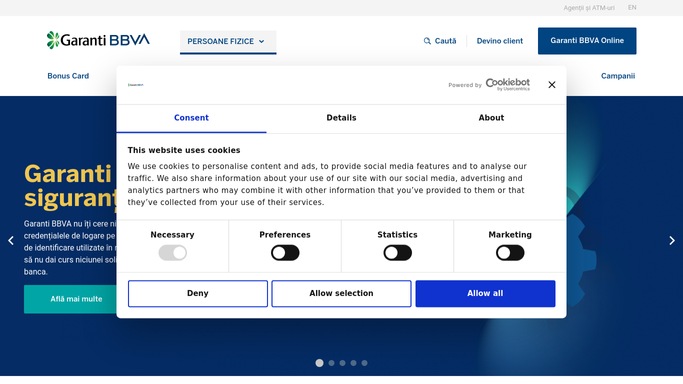Open the Garanti BBVA Online button
The height and width of the screenshot is (384, 683).
coord(587,41)
